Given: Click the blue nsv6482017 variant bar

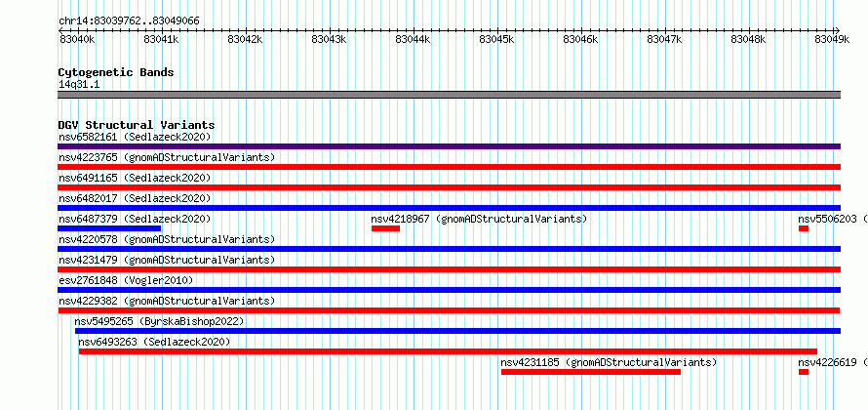Looking at the screenshot, I should coord(449,208).
